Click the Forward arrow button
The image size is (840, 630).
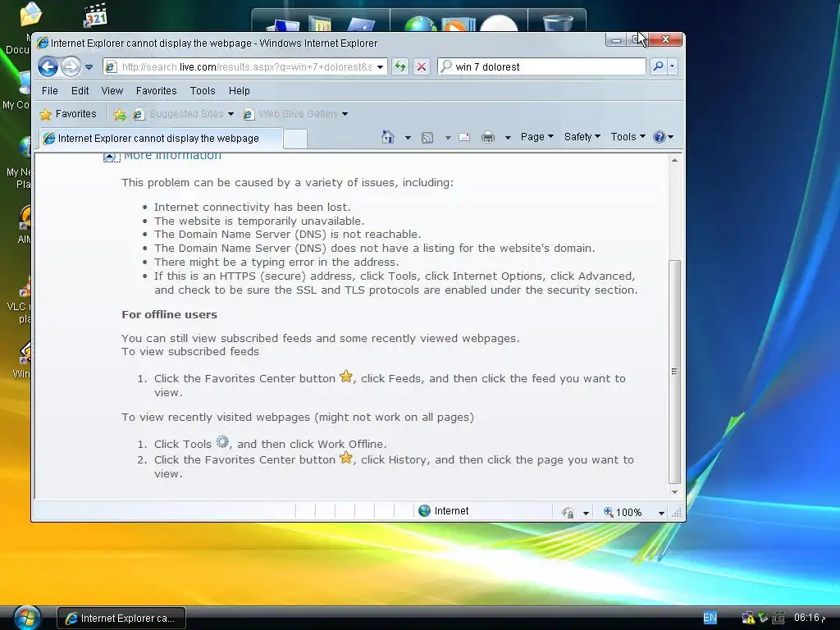click(x=71, y=67)
